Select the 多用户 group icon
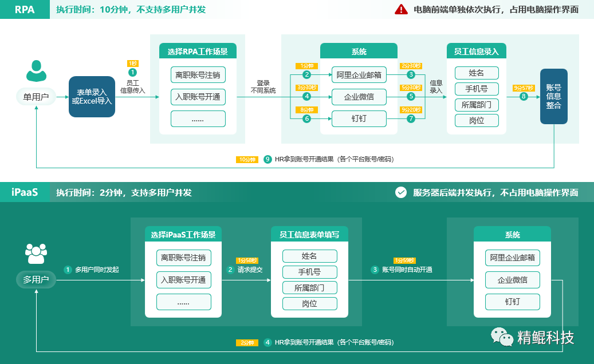The image size is (594, 364). pos(36,254)
